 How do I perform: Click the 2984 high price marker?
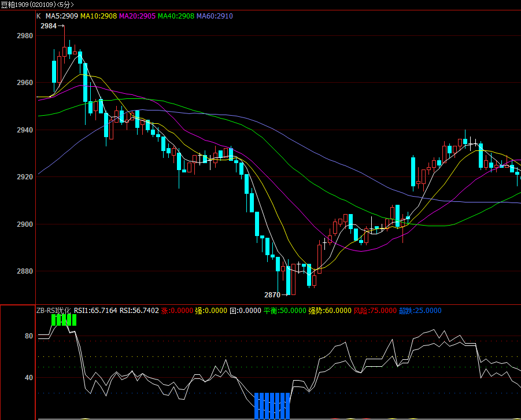[x=52, y=26]
